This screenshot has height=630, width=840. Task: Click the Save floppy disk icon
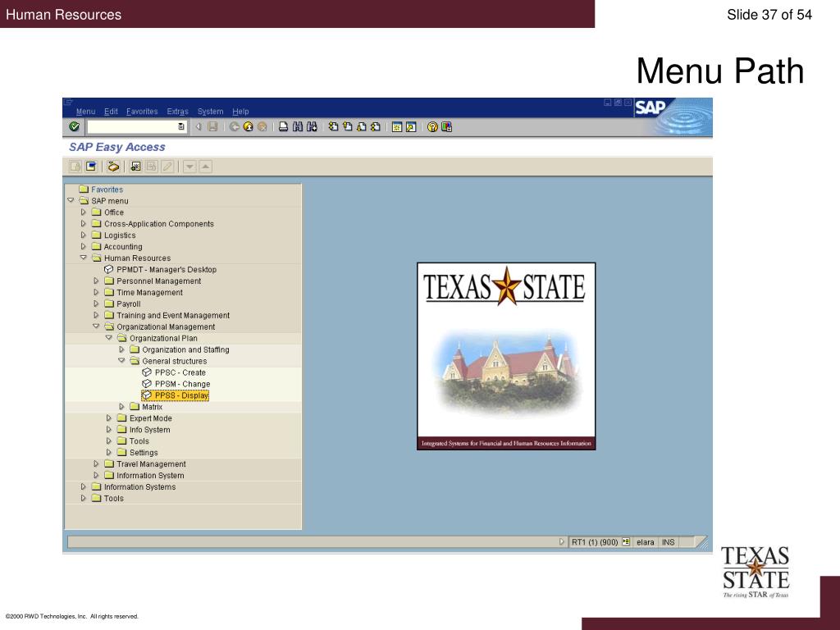212,127
